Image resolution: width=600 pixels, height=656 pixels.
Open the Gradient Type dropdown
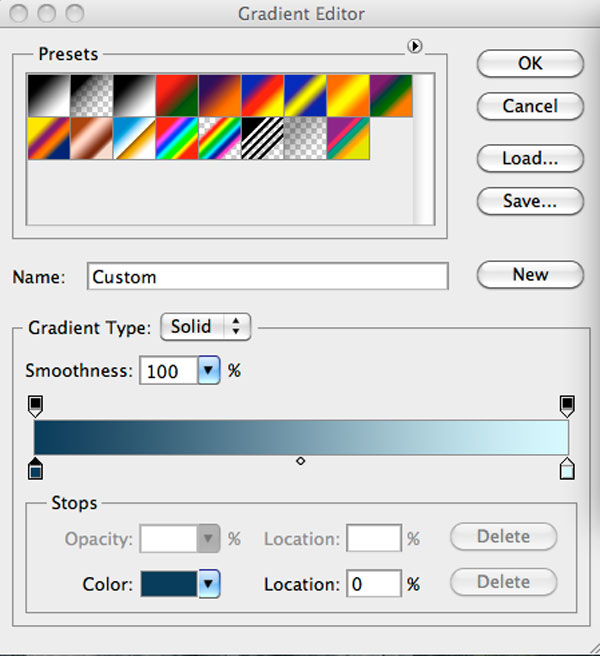click(x=206, y=327)
